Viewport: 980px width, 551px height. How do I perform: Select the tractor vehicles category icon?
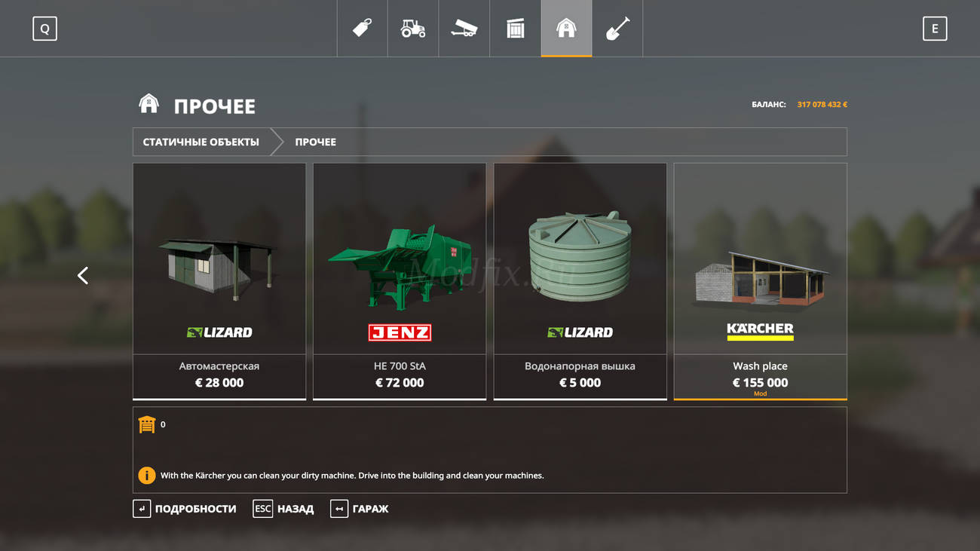pyautogui.click(x=413, y=29)
